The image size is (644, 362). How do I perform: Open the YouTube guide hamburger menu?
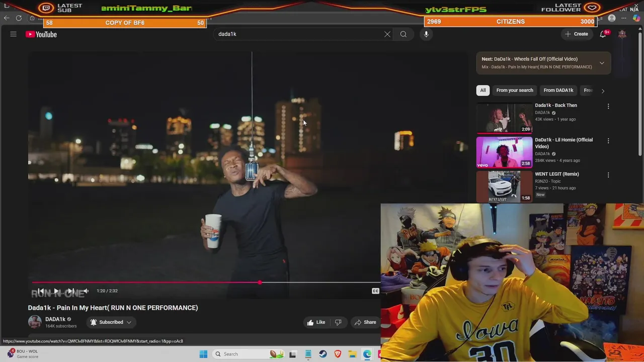pos(14,34)
